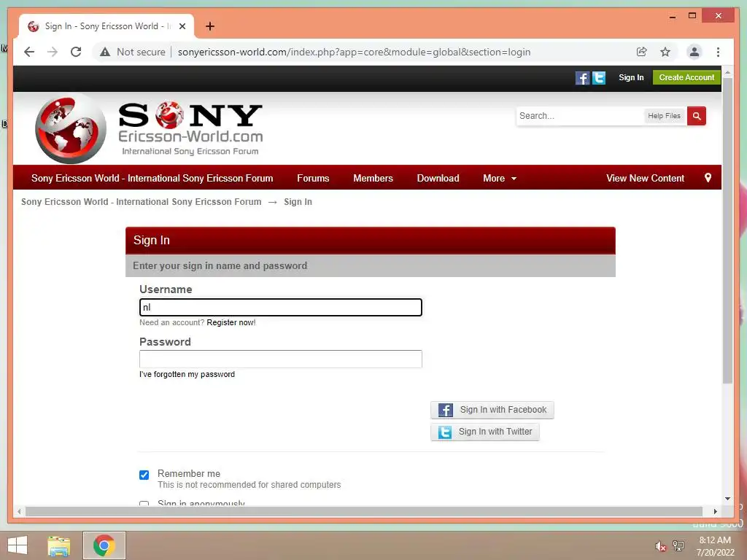Click the Twitter icon in top bar
This screenshot has width=747, height=560.
point(599,77)
